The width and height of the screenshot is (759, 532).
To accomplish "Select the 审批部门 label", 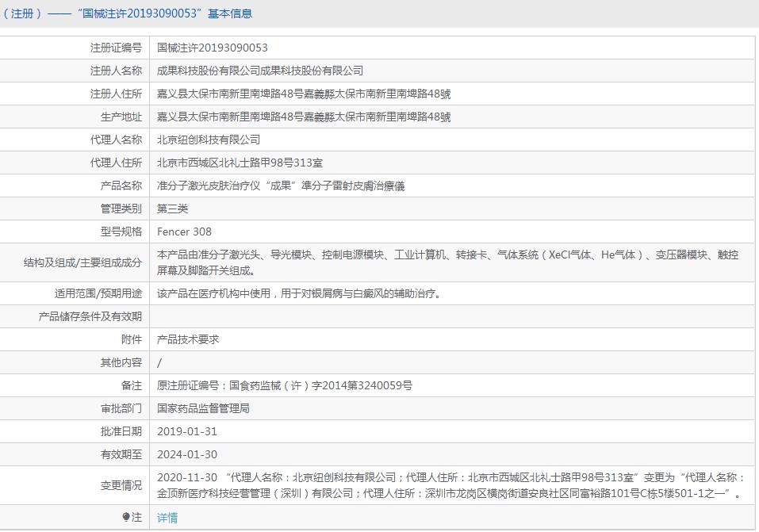I will pos(121,408).
